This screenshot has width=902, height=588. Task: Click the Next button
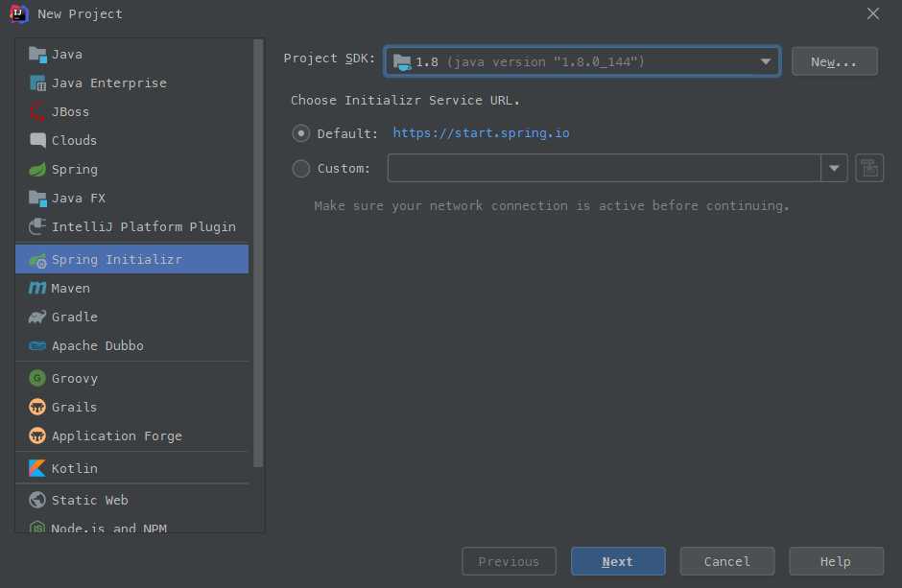pyautogui.click(x=618, y=561)
